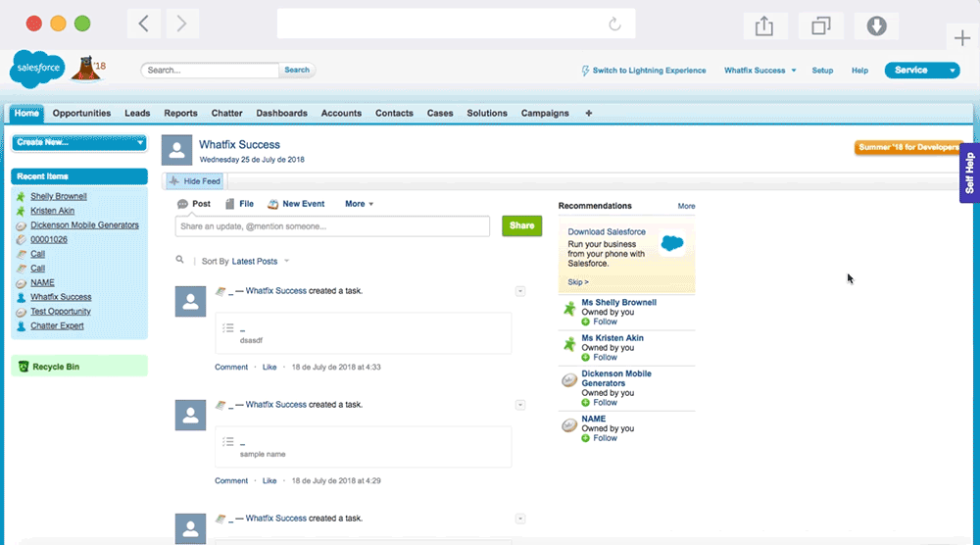Image resolution: width=980 pixels, height=545 pixels.
Task: Open Reports tab
Action: (180, 113)
